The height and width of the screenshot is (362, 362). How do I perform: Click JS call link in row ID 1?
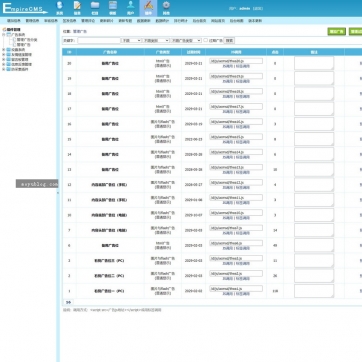tap(228, 294)
